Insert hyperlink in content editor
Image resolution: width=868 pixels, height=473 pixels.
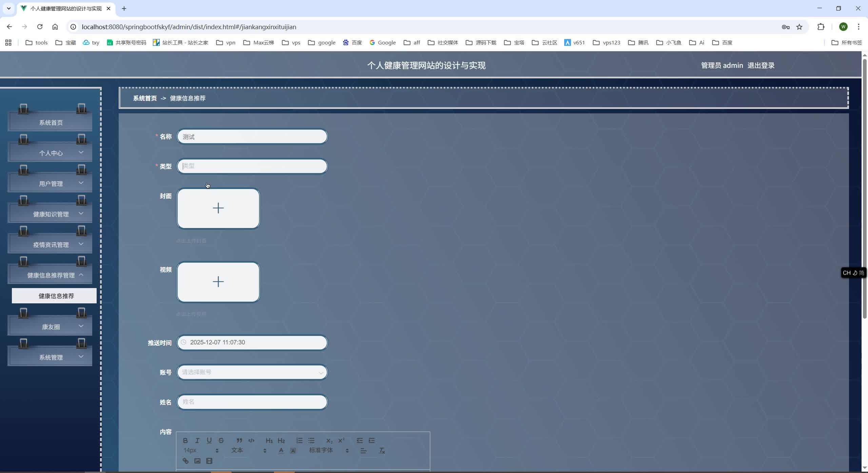coord(185,461)
